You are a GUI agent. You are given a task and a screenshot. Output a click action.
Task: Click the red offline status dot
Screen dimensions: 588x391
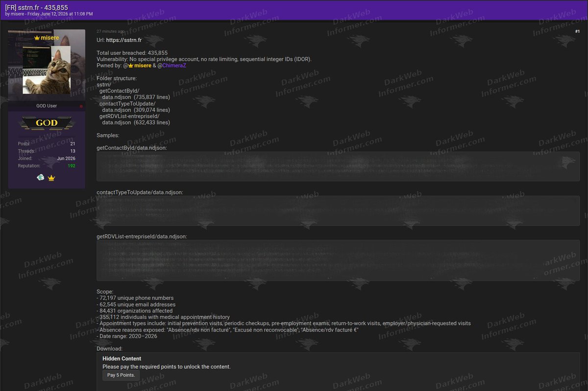click(81, 106)
